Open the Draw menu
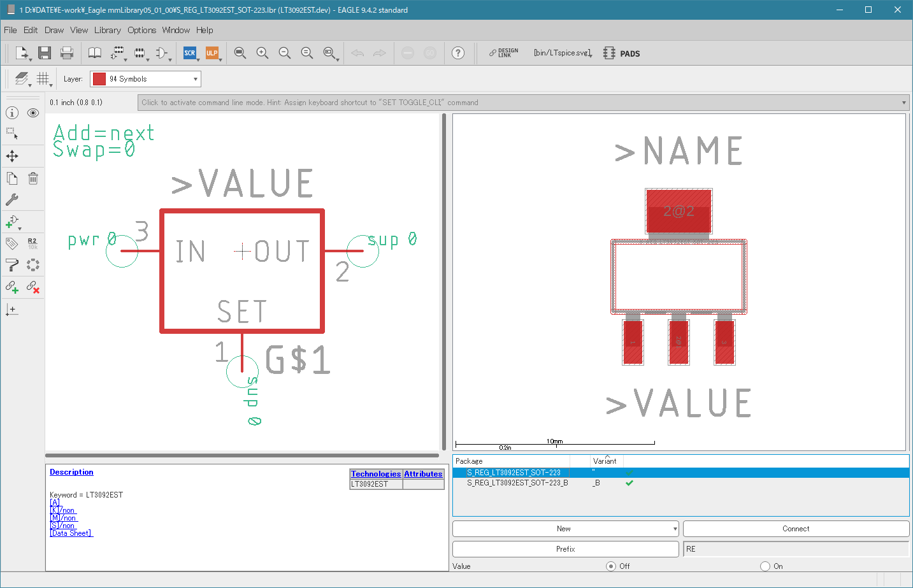Image resolution: width=913 pixels, height=588 pixels. [x=54, y=30]
